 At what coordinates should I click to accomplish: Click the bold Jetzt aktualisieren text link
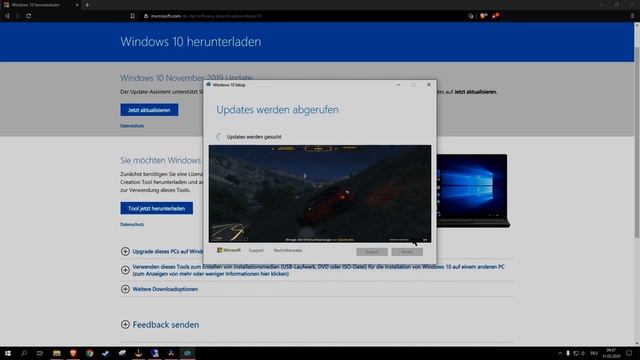475,92
